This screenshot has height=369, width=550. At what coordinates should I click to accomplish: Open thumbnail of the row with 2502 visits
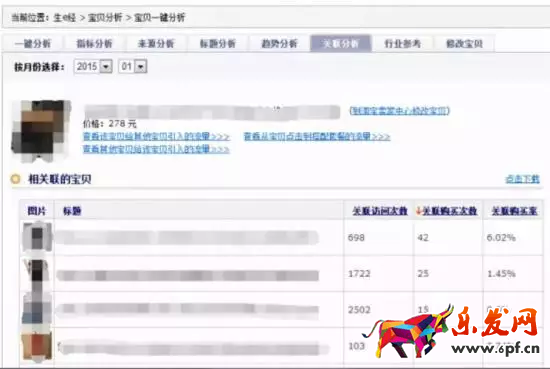click(38, 310)
